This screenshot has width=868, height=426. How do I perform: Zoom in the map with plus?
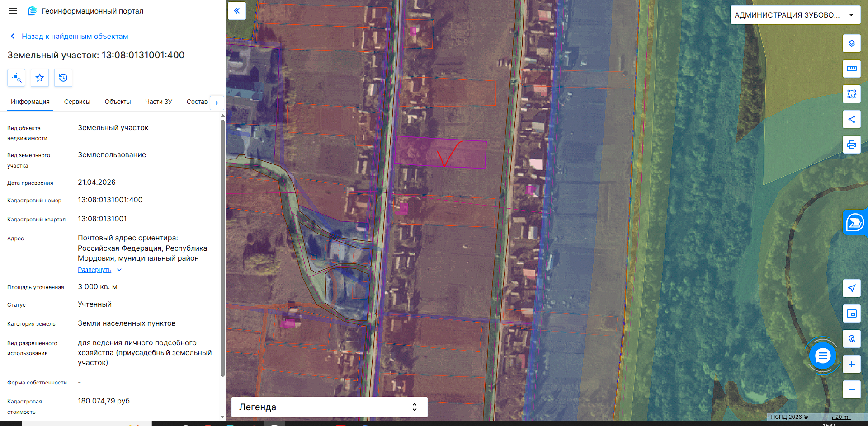(852, 364)
